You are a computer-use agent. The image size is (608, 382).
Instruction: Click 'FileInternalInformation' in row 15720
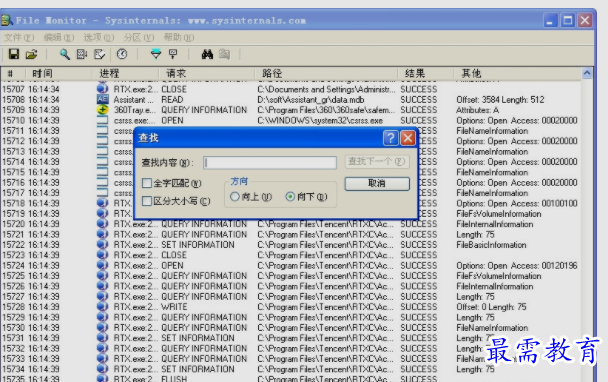point(494,224)
